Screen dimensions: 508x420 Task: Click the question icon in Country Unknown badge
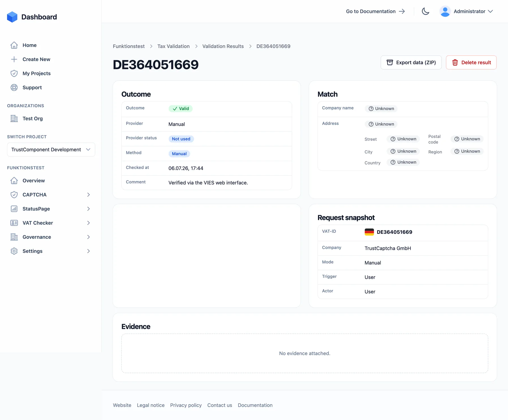(393, 162)
